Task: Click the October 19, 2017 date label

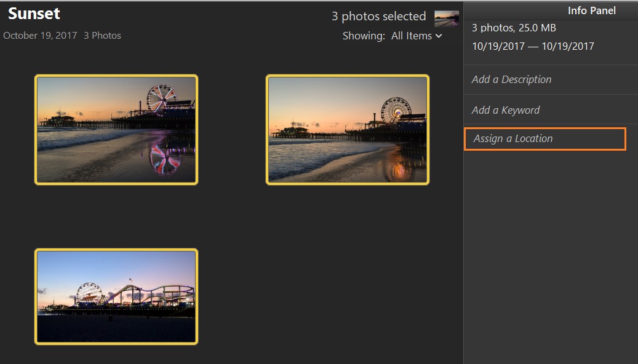Action: click(40, 36)
